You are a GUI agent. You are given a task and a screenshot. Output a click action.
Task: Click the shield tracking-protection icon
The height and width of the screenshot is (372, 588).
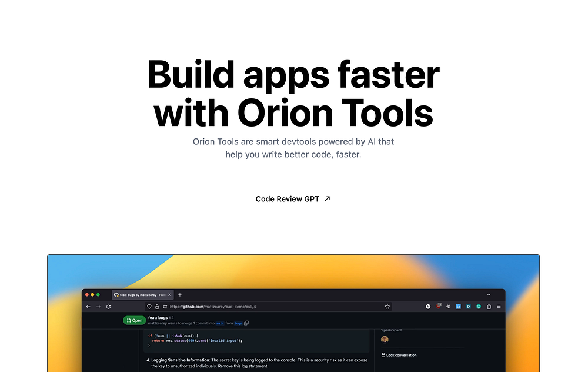149,307
